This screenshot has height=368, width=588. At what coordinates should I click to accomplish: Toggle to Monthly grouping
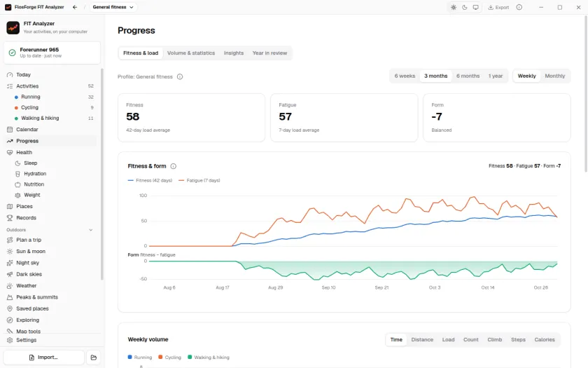coord(554,76)
